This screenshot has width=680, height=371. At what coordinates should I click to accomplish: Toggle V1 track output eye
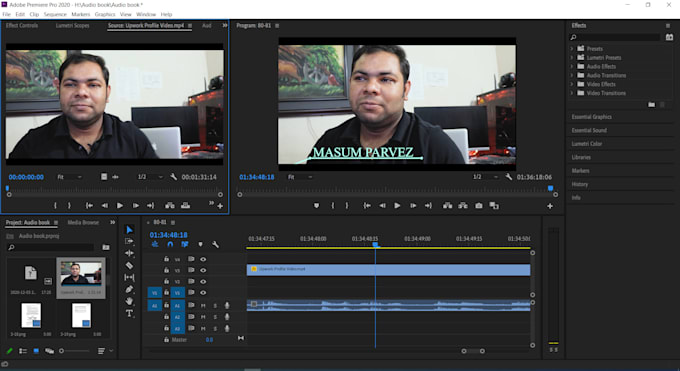(203, 292)
